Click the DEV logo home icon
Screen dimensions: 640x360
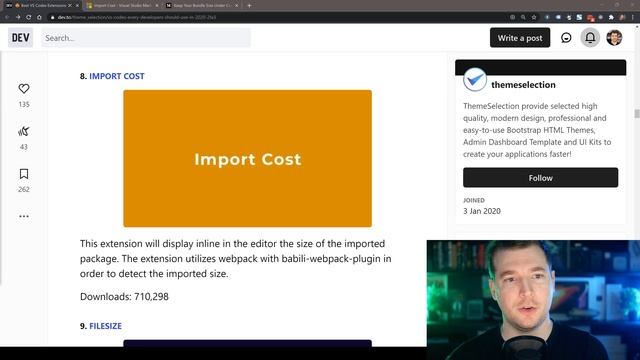tap(20, 38)
